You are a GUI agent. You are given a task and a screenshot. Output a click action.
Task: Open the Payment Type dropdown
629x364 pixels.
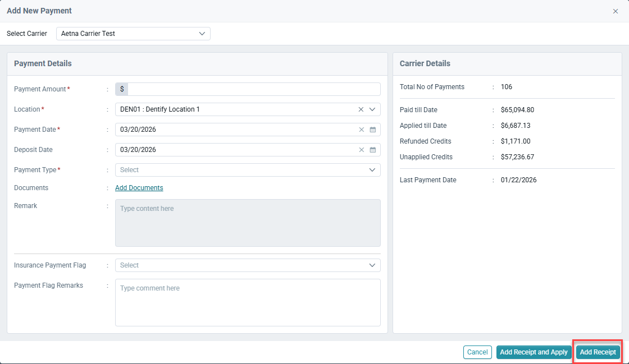tap(248, 170)
